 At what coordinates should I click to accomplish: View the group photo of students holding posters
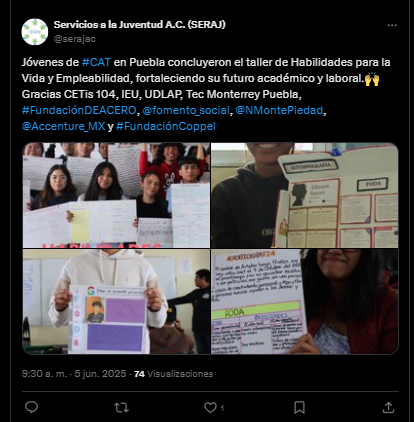pyautogui.click(x=116, y=195)
